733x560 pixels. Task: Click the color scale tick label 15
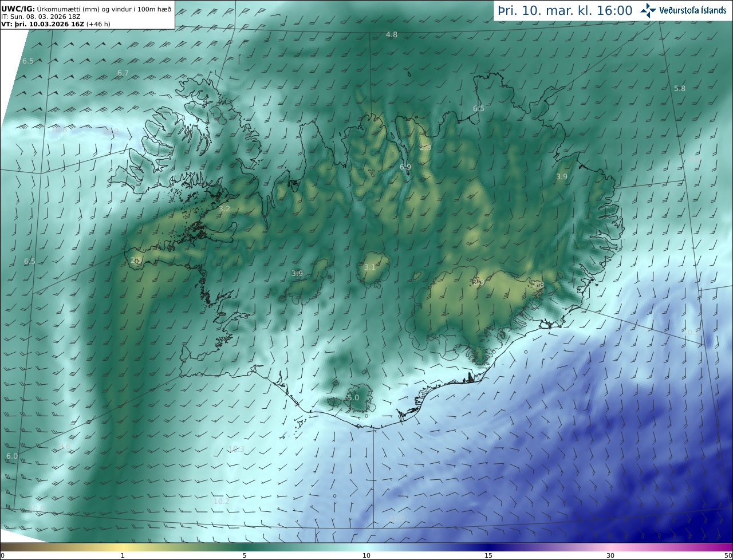(488, 555)
